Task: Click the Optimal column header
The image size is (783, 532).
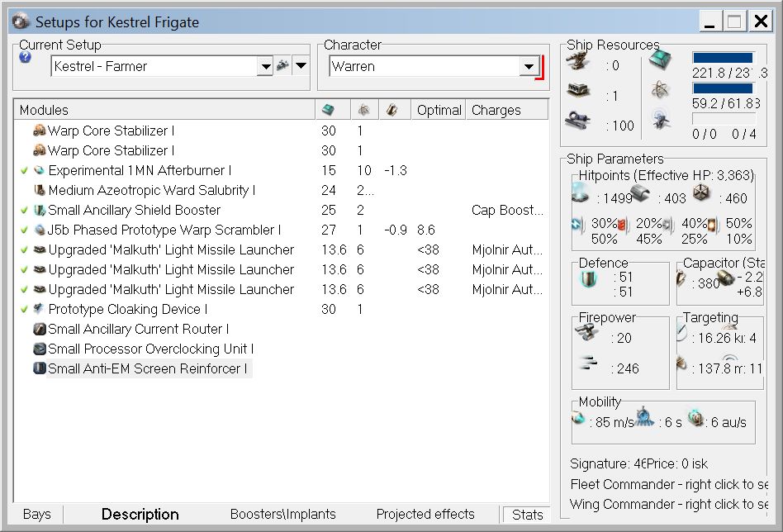Action: coord(439,110)
